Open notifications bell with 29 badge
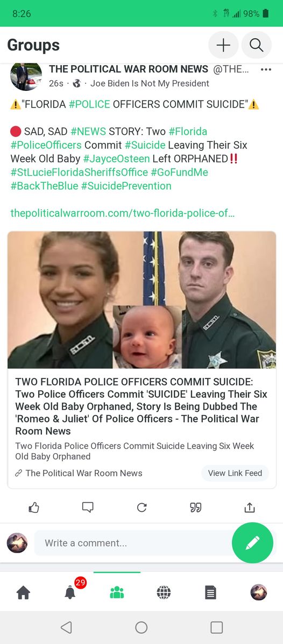 70,592
